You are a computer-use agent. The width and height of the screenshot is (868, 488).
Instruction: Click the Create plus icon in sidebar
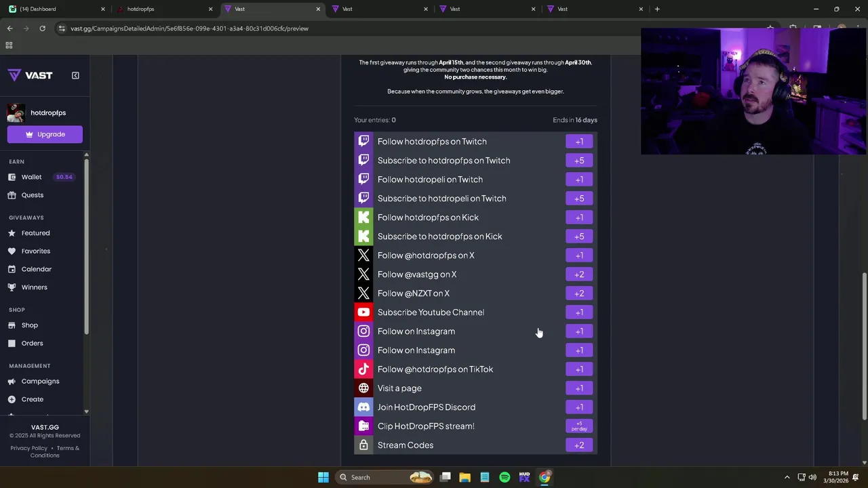click(12, 400)
